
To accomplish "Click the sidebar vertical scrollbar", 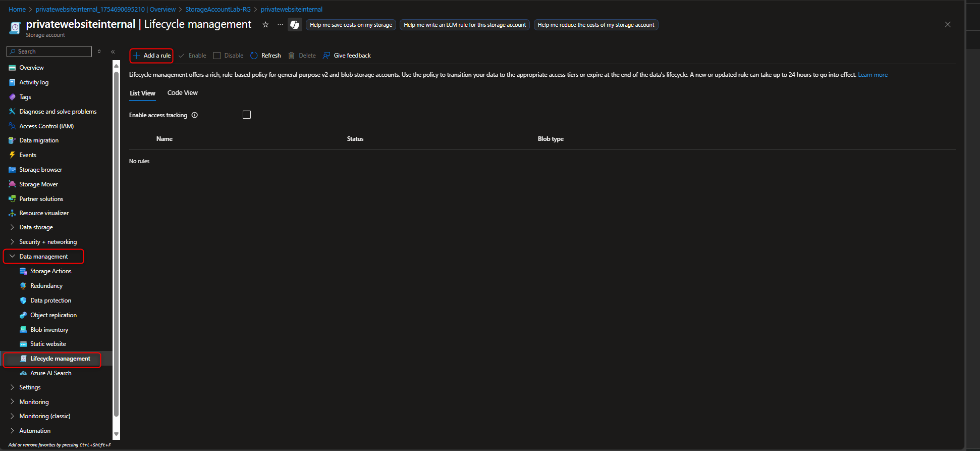I will (117, 243).
